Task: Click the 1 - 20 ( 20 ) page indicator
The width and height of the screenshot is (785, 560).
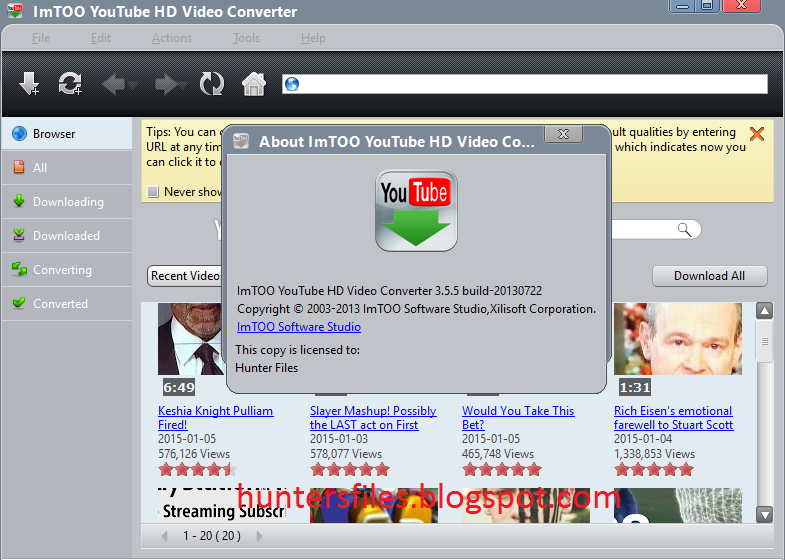Action: pyautogui.click(x=212, y=536)
